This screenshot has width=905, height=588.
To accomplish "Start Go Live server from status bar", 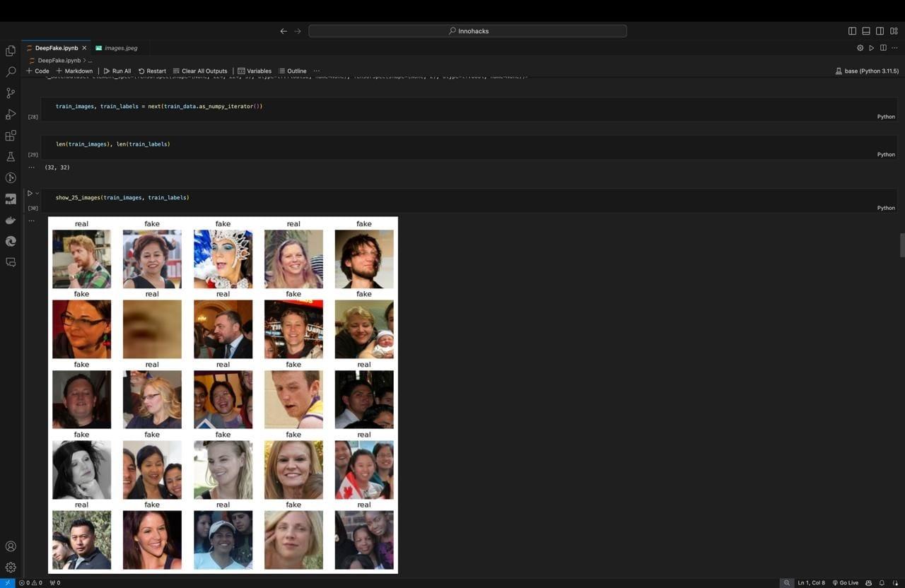I will point(845,583).
